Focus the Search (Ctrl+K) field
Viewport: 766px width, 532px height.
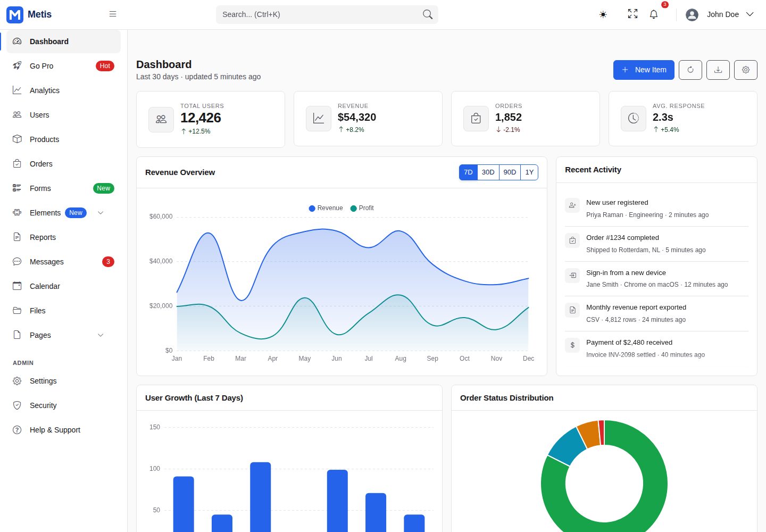(327, 14)
